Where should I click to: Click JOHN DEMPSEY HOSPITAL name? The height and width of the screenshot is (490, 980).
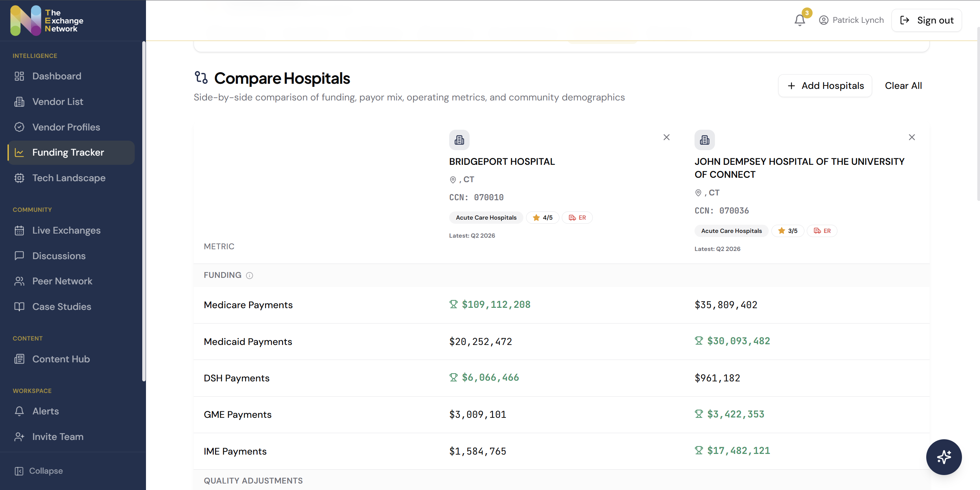pos(799,168)
